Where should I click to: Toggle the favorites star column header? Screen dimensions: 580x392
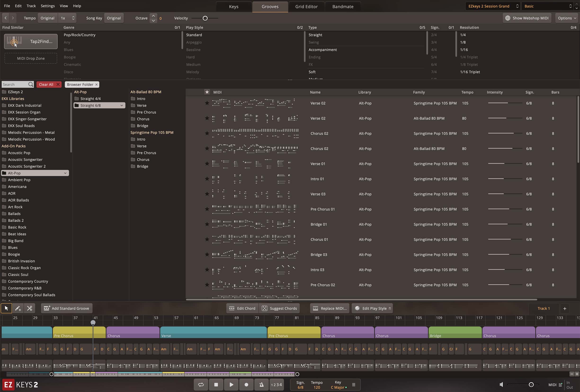pyautogui.click(x=207, y=92)
